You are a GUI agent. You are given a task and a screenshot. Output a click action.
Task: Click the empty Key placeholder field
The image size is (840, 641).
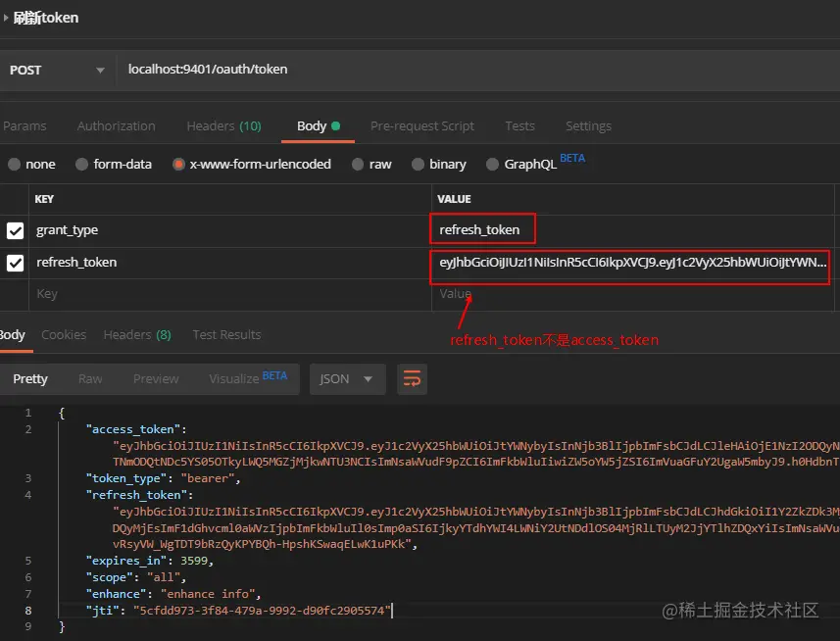coord(229,294)
